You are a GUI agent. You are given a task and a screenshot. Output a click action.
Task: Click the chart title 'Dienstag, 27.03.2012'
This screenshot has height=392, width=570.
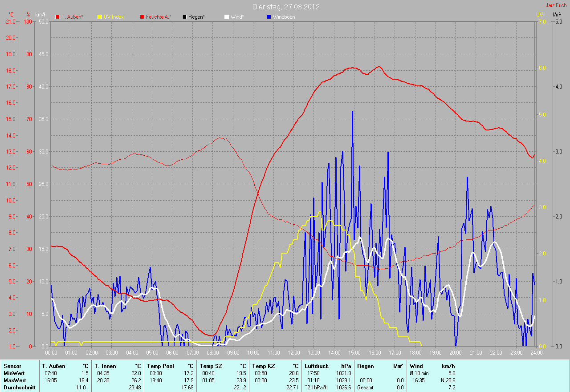[x=286, y=7]
